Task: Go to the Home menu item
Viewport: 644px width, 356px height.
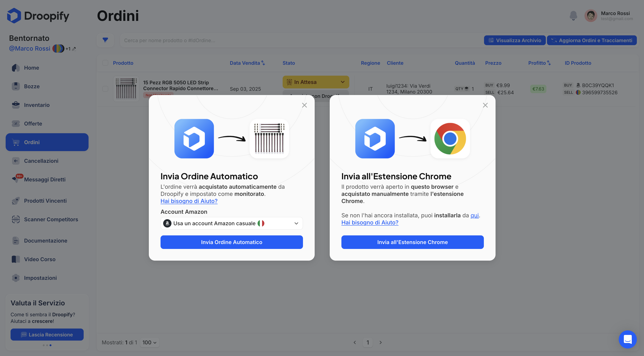Action: tap(47, 68)
